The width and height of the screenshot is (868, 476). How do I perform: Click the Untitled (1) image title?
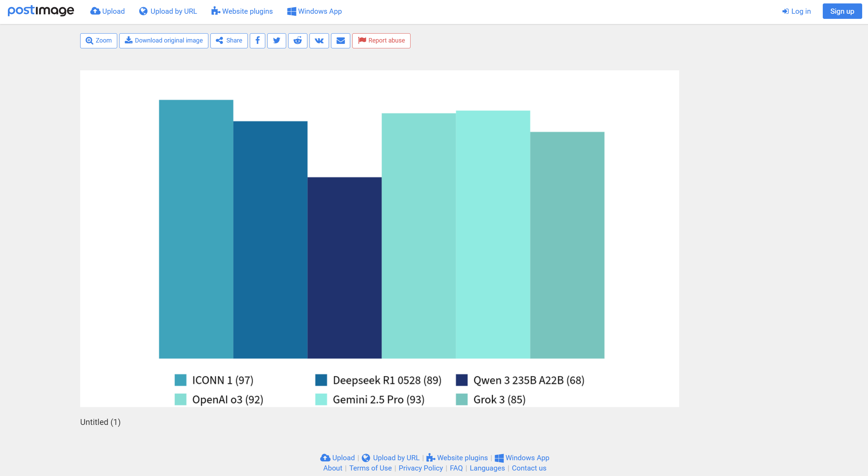(x=100, y=422)
